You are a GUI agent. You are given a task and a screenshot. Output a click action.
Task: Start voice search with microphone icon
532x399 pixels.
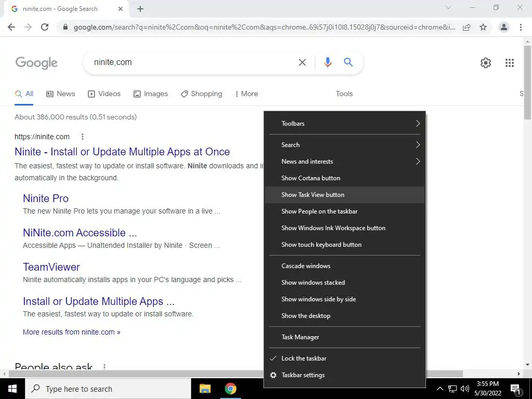[x=327, y=62]
